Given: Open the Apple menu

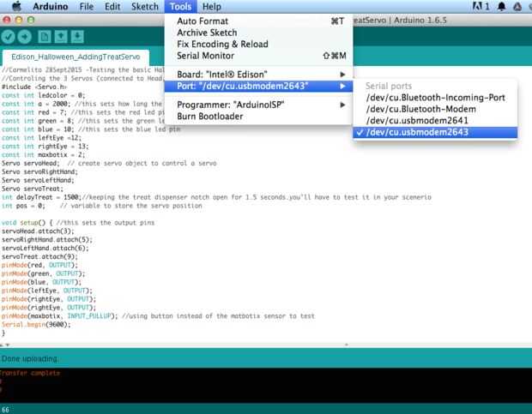Looking at the screenshot, I should coord(16,7).
